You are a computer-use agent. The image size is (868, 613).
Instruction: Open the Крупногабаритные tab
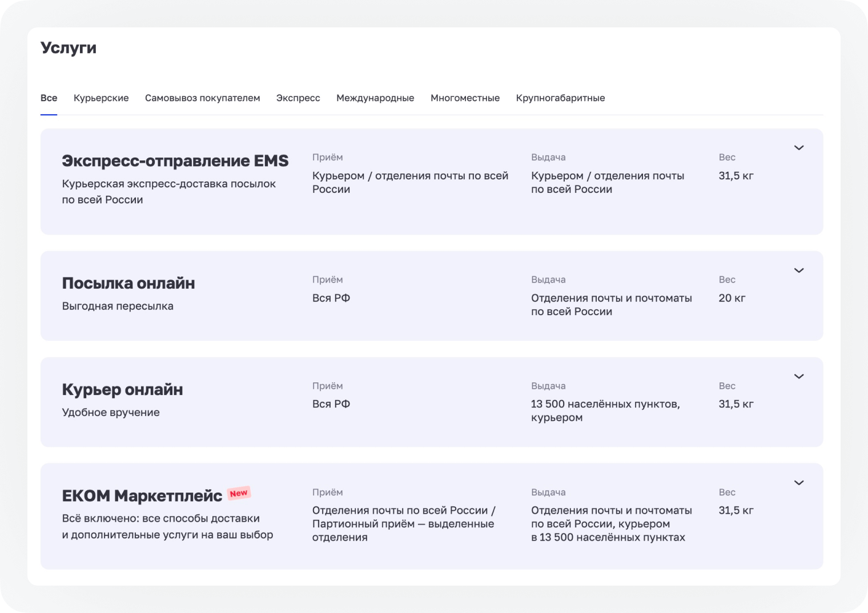[560, 98]
